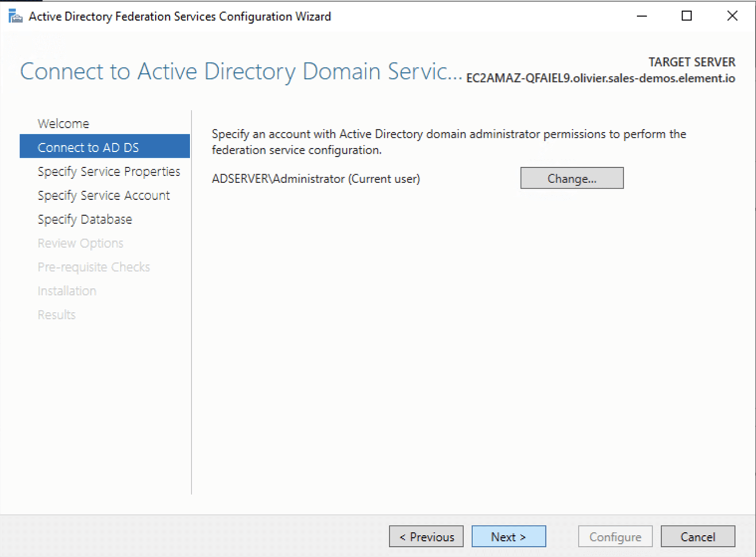Go to the Welcome step
Viewport: 756px width, 557px height.
tap(63, 124)
